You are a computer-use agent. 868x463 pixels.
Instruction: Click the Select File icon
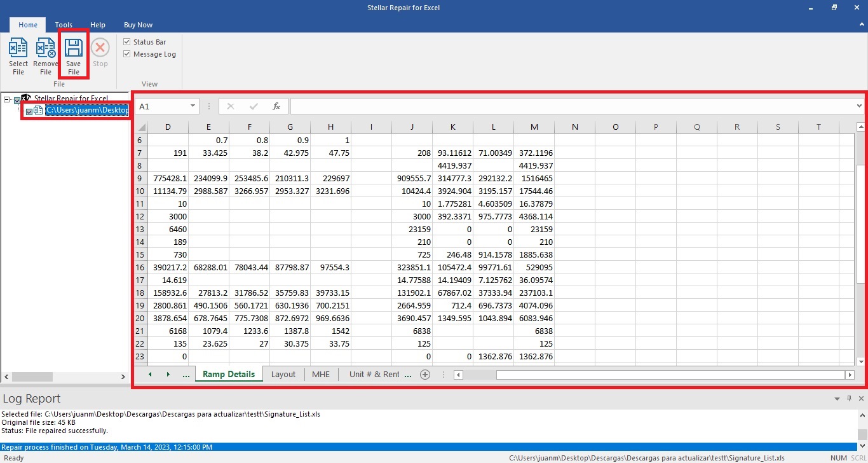click(18, 48)
